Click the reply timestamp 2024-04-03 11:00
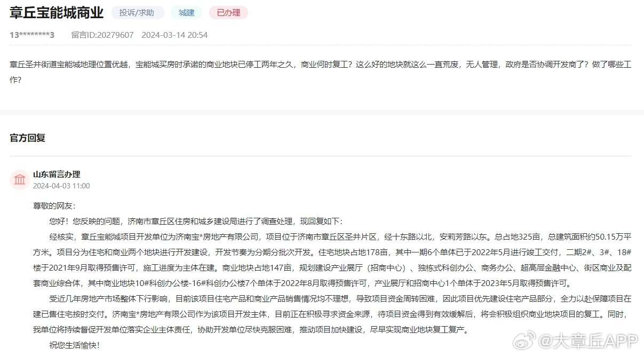 (61, 186)
